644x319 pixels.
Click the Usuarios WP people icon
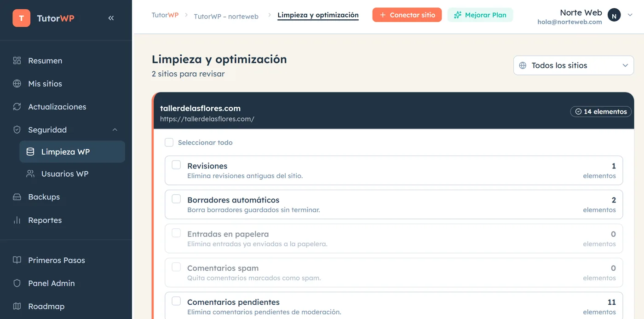point(30,174)
